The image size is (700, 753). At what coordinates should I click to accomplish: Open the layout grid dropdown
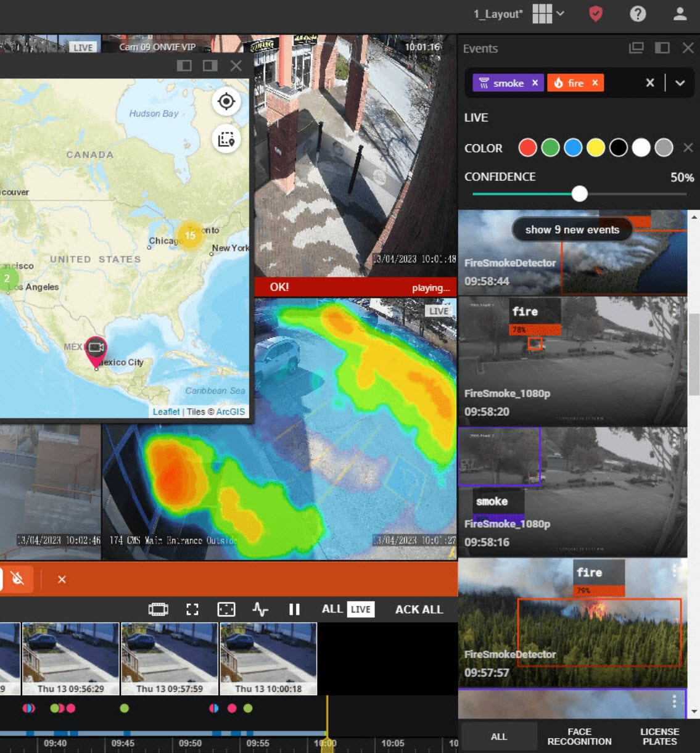pyautogui.click(x=548, y=14)
